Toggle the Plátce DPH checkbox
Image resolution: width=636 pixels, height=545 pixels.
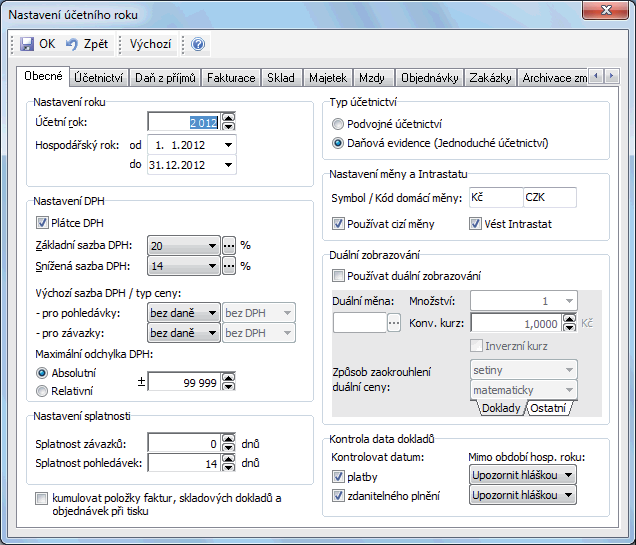(x=43, y=223)
